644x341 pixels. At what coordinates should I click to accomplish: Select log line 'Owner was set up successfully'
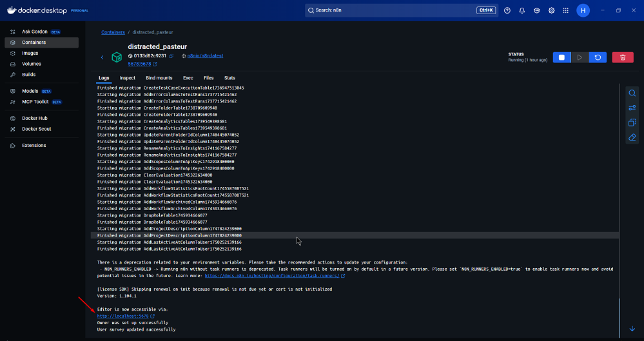pos(133,322)
